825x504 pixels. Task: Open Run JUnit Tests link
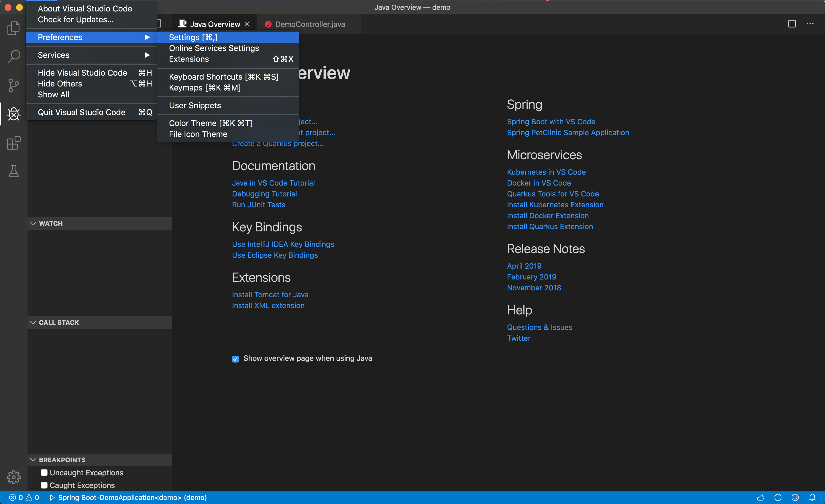pos(258,205)
